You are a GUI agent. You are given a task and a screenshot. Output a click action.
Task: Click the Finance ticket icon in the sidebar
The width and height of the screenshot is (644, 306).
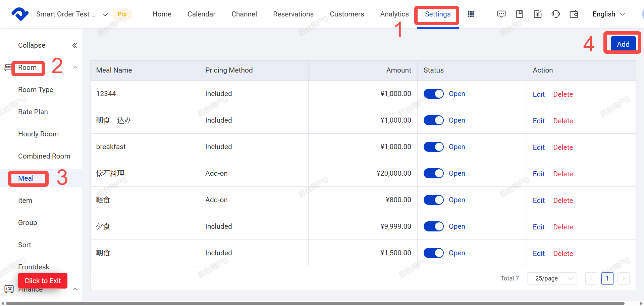[x=9, y=289]
